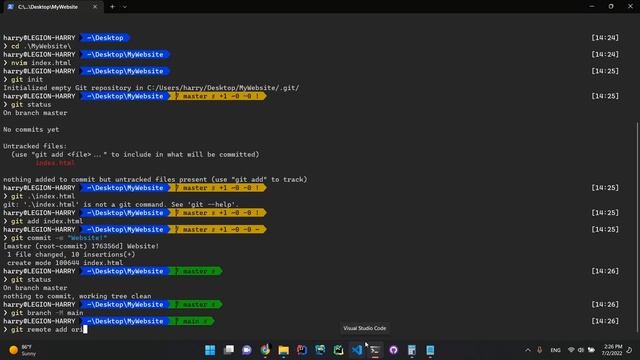The image size is (640, 360).
Task: Open the Windows Start menu
Action: pos(210,350)
